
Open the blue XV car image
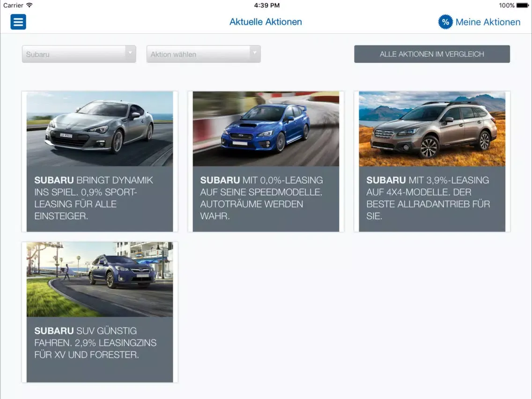[x=100, y=280]
